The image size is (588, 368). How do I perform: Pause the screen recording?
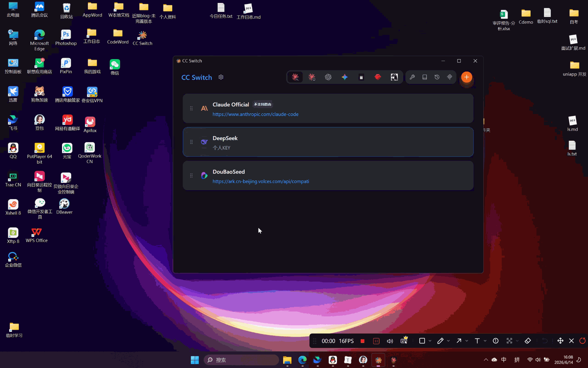(376, 341)
